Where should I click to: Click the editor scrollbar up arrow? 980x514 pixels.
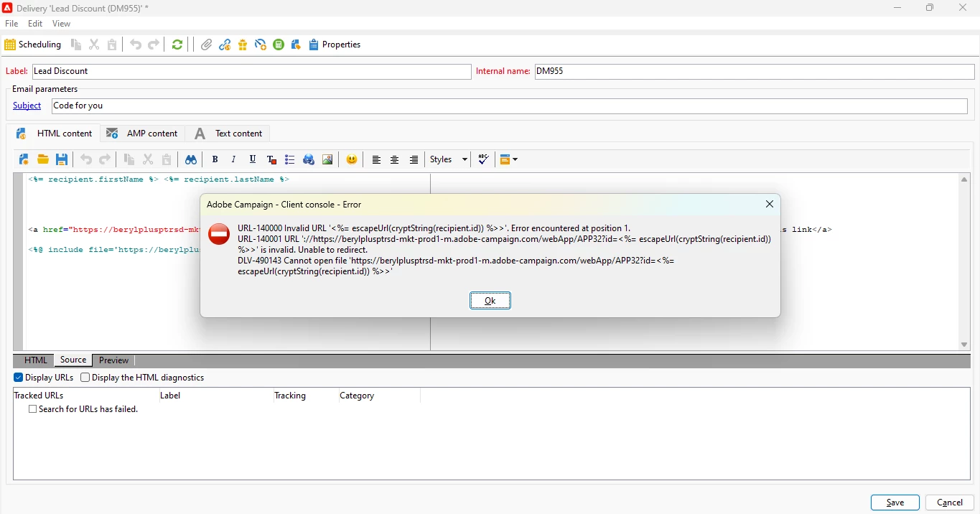(965, 179)
